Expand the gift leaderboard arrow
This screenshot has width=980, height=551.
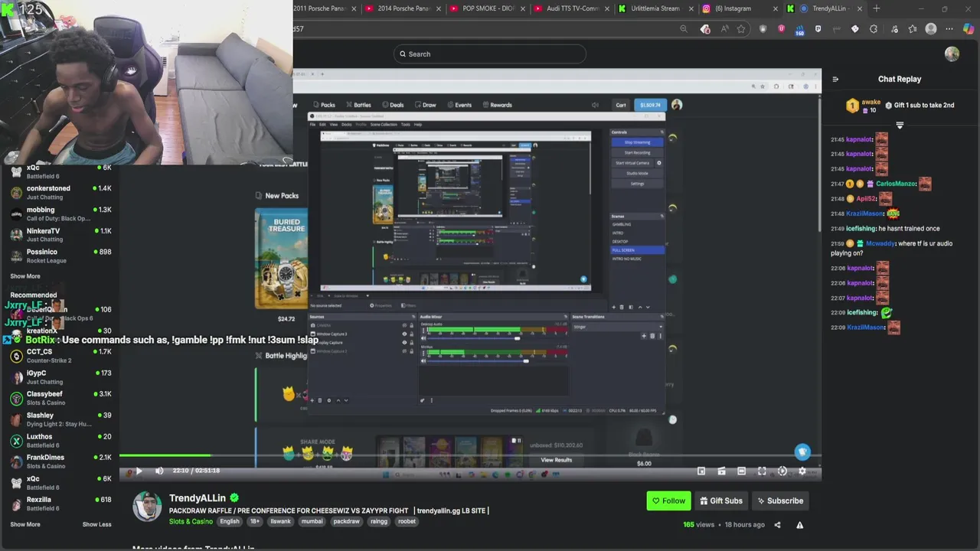click(x=900, y=125)
